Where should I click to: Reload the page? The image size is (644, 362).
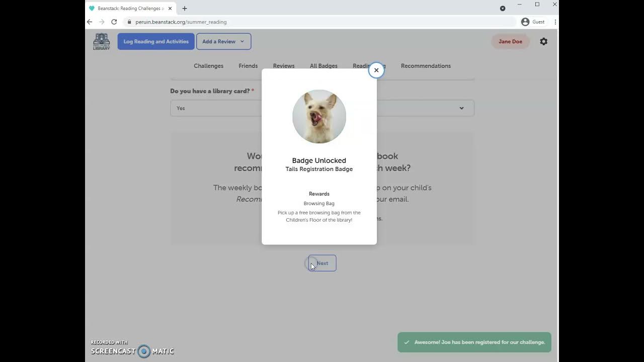[x=114, y=22]
